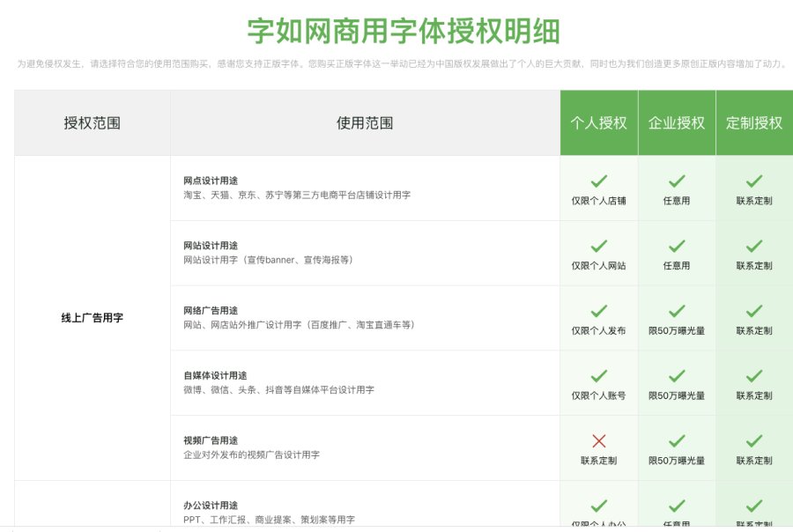The width and height of the screenshot is (793, 532).
Task: Click the 使用范围 header cell
Action: [365, 123]
